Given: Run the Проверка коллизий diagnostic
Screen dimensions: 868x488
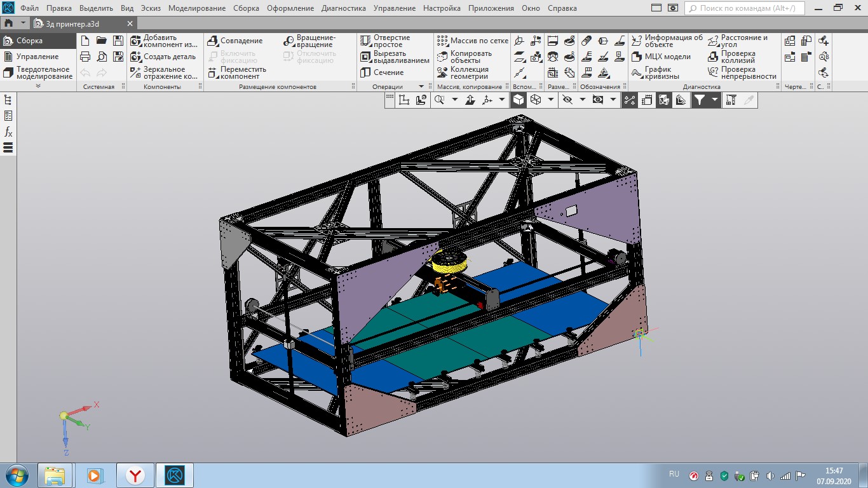Looking at the screenshot, I should pos(737,57).
